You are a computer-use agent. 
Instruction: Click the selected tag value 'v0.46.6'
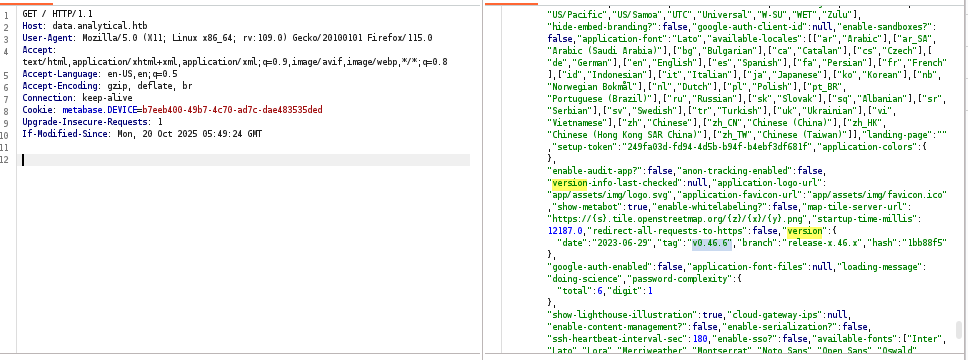tap(711, 243)
